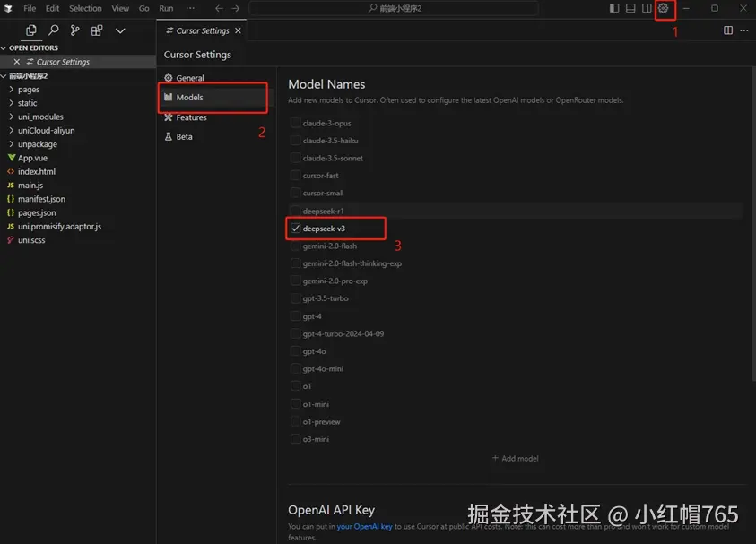Enable claude-3.5-haiku model checkbox

295,140
